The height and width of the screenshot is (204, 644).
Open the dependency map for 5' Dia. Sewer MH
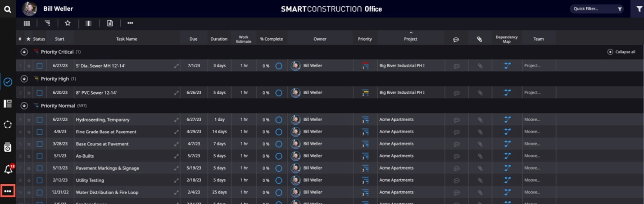[x=507, y=66]
